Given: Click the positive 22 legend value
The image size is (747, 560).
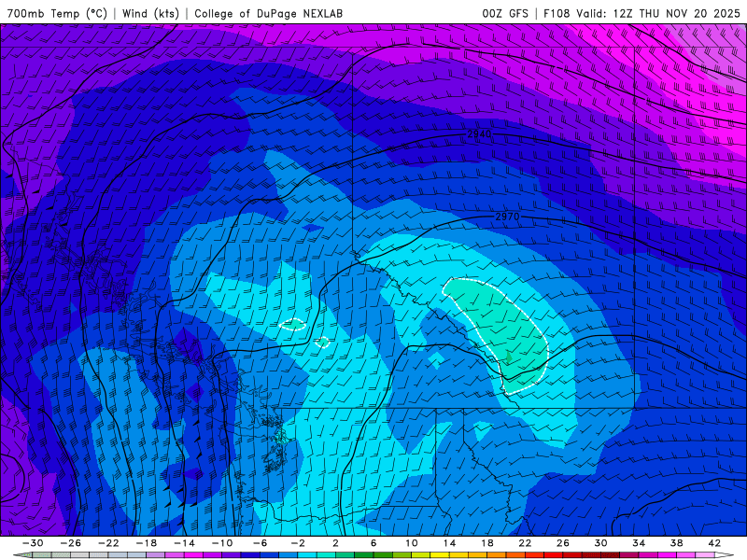Looking at the screenshot, I should [525, 543].
